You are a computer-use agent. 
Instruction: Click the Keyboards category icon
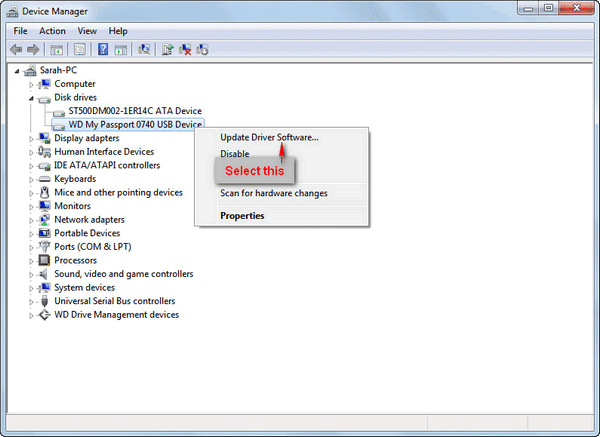click(x=44, y=179)
